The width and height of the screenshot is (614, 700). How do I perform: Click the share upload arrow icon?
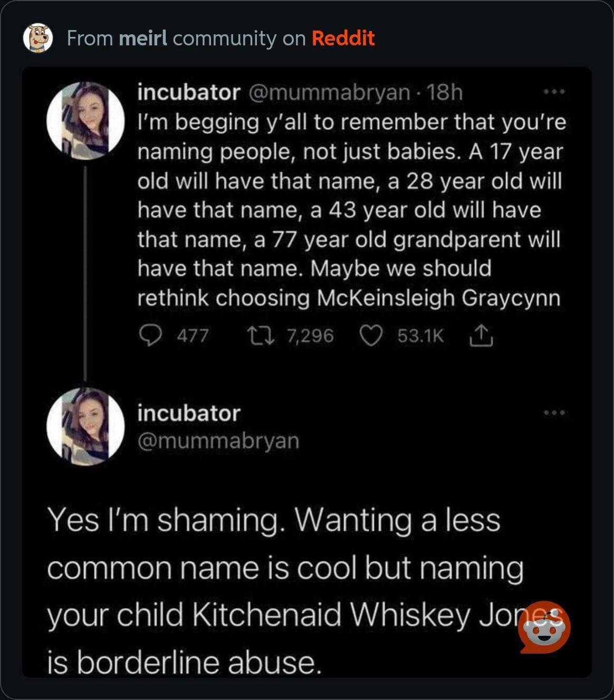(x=481, y=335)
